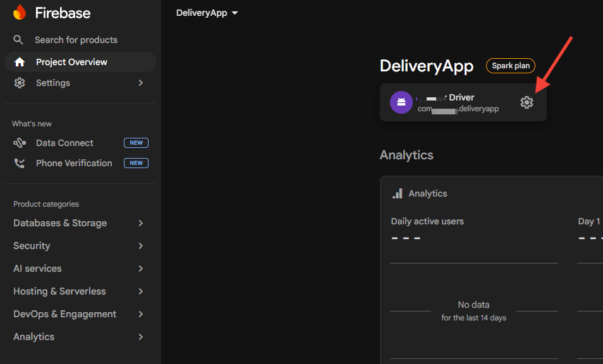Click the No data message
This screenshot has width=603, height=364.
(473, 305)
